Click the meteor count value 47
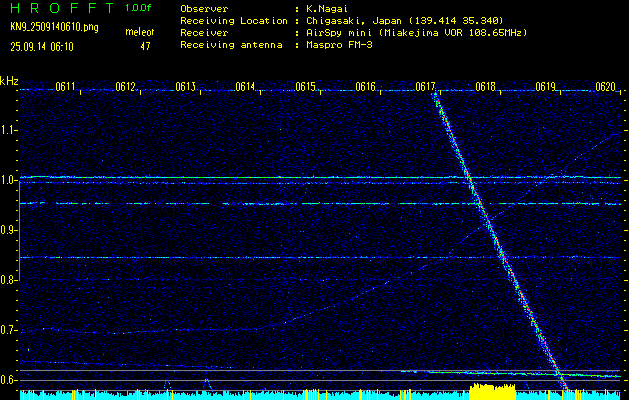This screenshot has height=400, width=629. click(x=145, y=46)
